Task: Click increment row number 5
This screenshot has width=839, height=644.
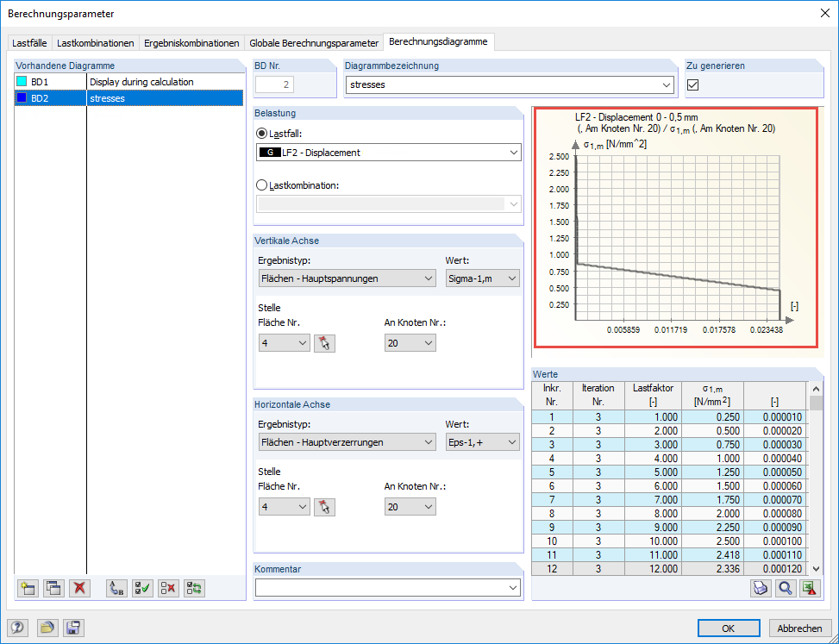Action: (552, 472)
